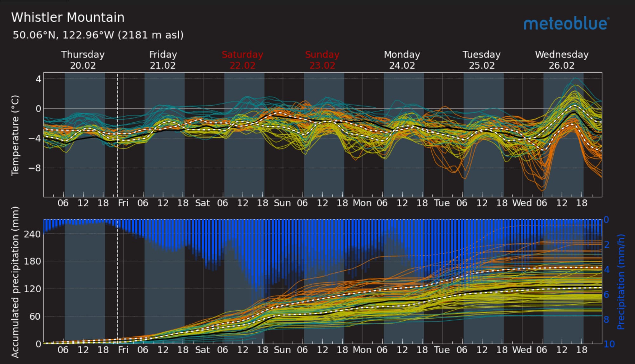This screenshot has width=635, height=364.
Task: Select the Saturday 22.02 day header
Action: pyautogui.click(x=242, y=60)
